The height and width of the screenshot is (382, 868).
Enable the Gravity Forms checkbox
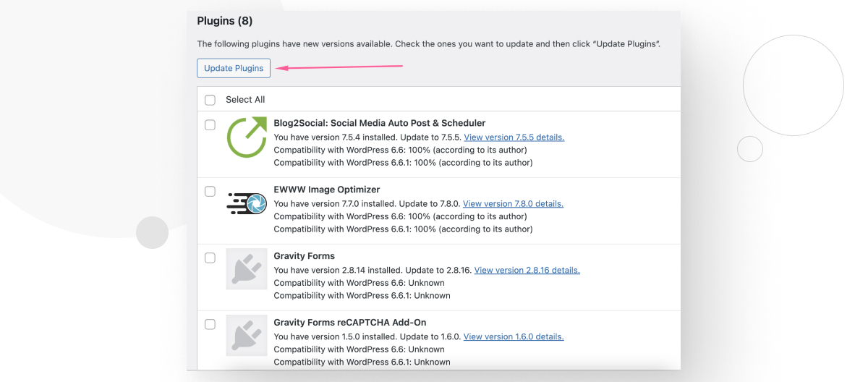(x=210, y=258)
